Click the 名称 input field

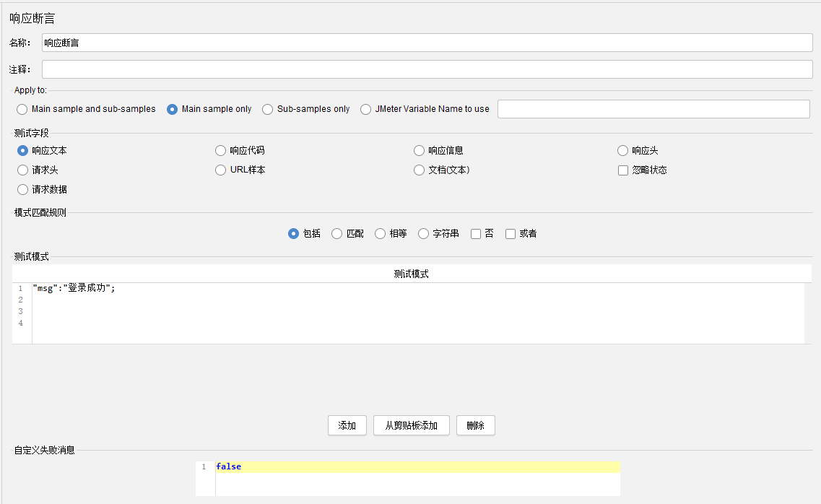pyautogui.click(x=427, y=43)
